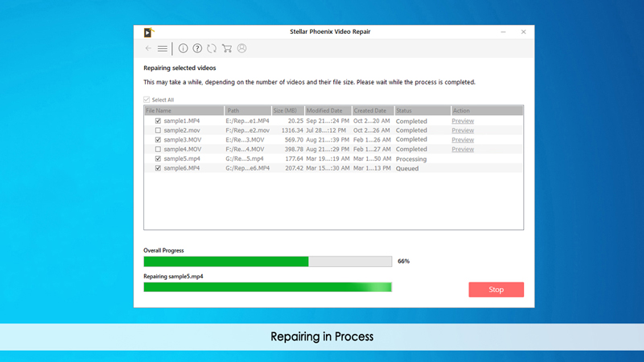The image size is (644, 362).
Task: Open Preview link for sample1.MP4
Action: 463,121
